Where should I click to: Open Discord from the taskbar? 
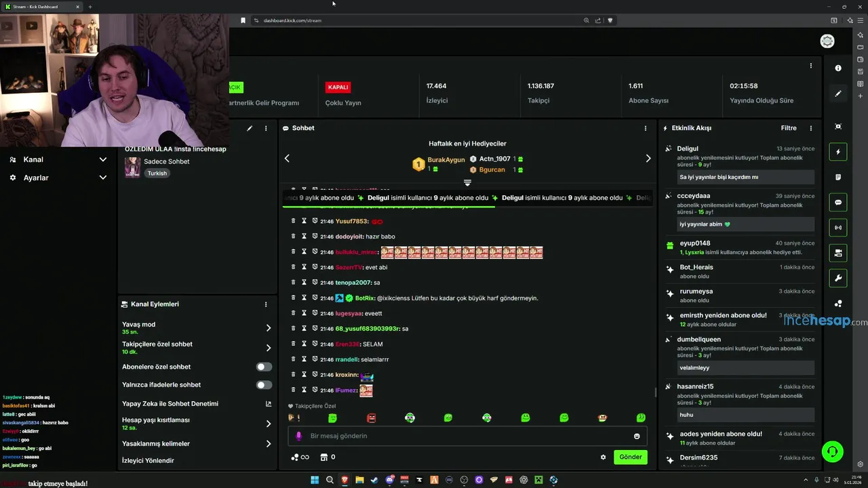(x=389, y=480)
